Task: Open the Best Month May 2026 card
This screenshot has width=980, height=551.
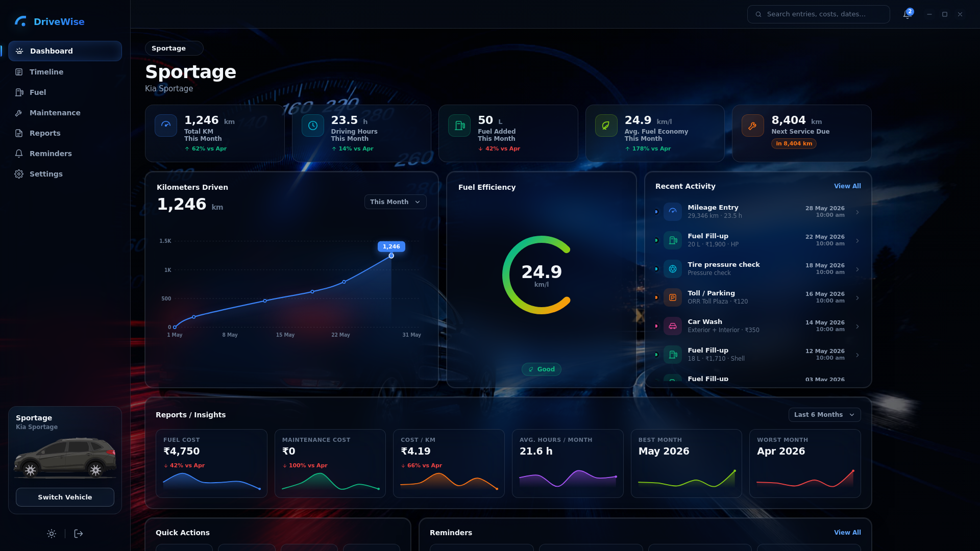Action: (x=687, y=463)
